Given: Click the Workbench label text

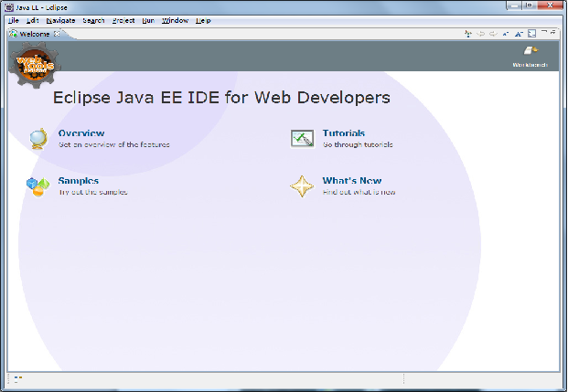Looking at the screenshot, I should 530,65.
